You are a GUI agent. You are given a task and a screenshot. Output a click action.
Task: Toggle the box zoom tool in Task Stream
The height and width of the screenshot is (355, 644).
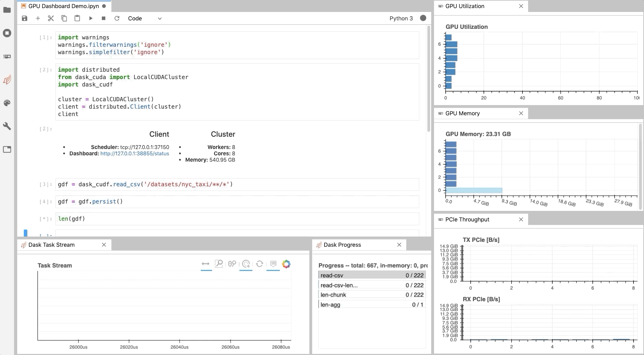219,264
